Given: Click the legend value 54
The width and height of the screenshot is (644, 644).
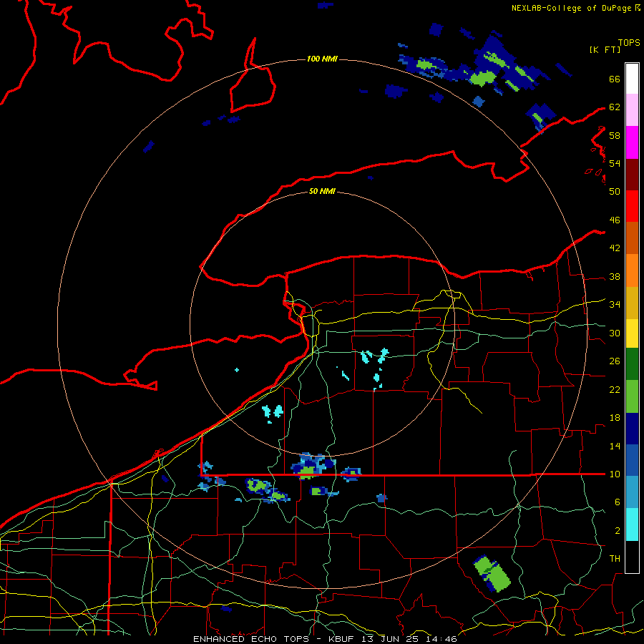Looking at the screenshot, I should [615, 163].
